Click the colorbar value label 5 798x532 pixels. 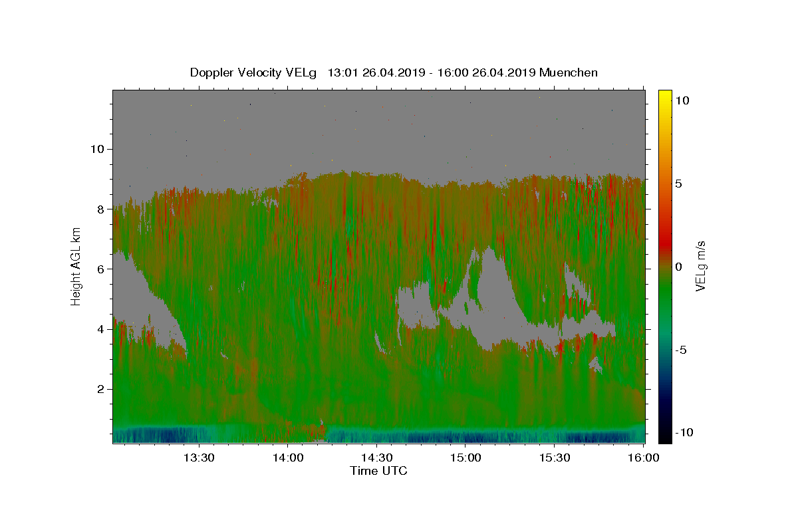coord(678,184)
